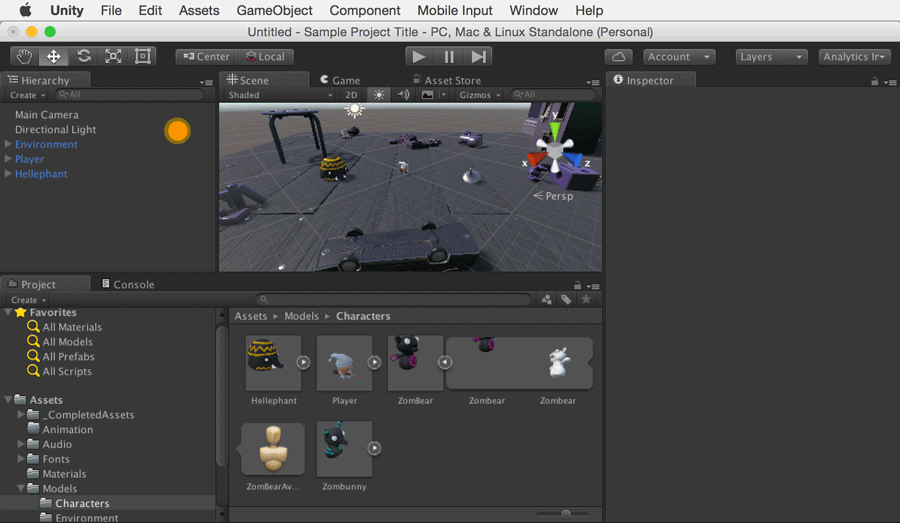Open scene effects dropdown arrow
This screenshot has width=900, height=523.
pos(443,95)
